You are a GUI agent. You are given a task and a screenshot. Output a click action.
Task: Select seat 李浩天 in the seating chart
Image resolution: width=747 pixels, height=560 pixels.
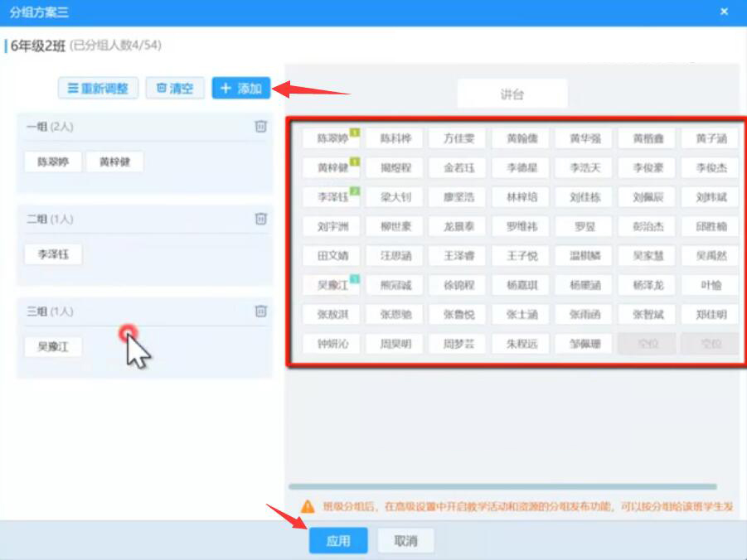585,167
